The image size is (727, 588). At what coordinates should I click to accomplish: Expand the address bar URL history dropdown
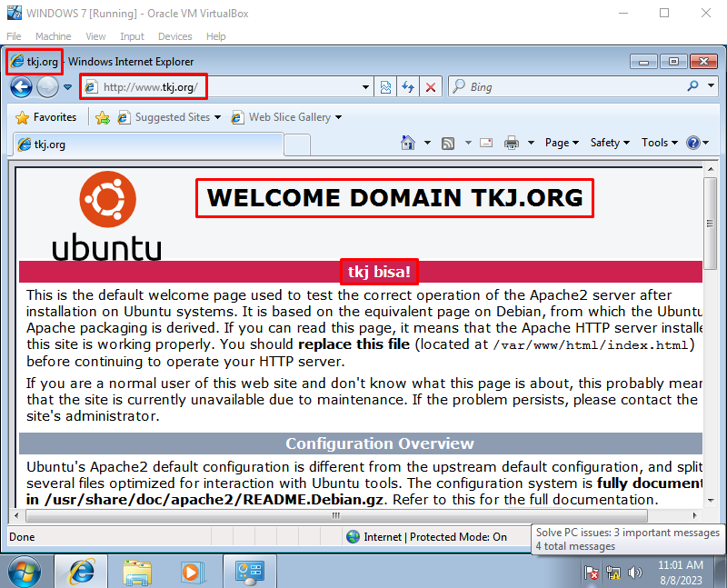(x=365, y=87)
